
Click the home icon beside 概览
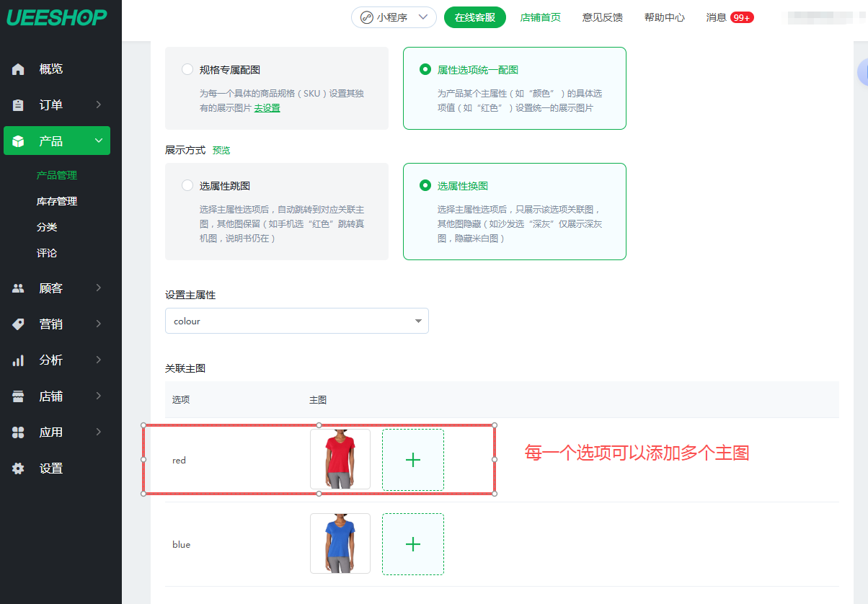[x=19, y=69]
